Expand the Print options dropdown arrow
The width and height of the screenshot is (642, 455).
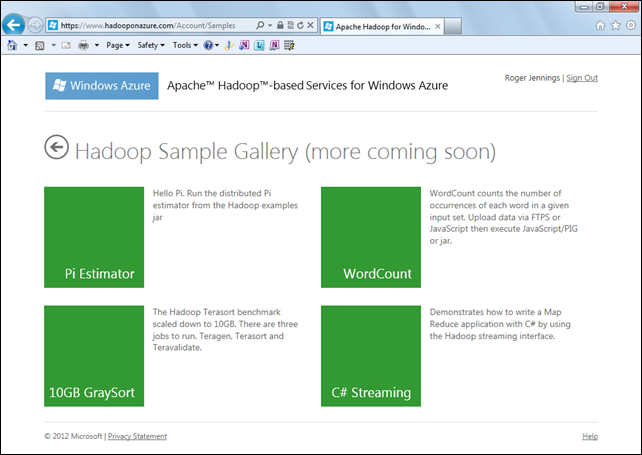pos(97,45)
